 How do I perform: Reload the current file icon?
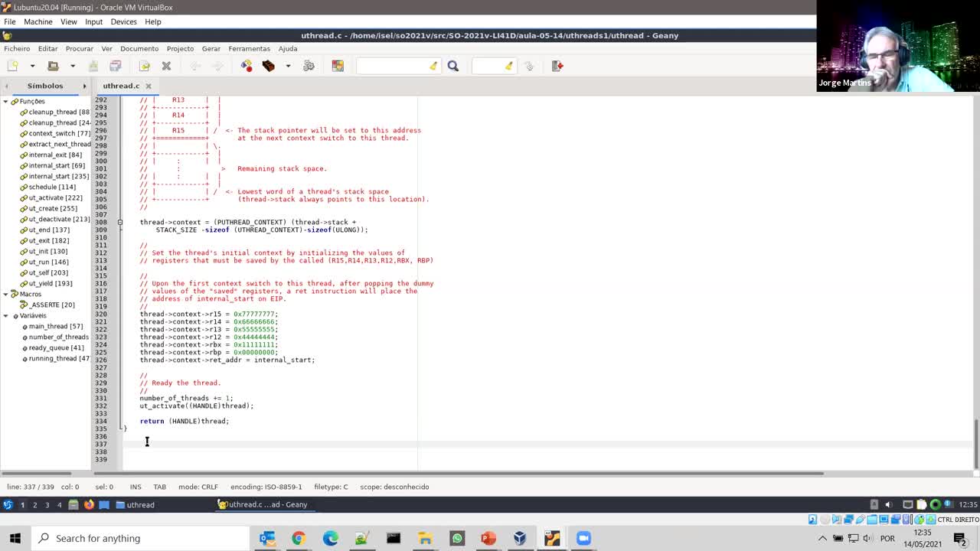pos(145,66)
